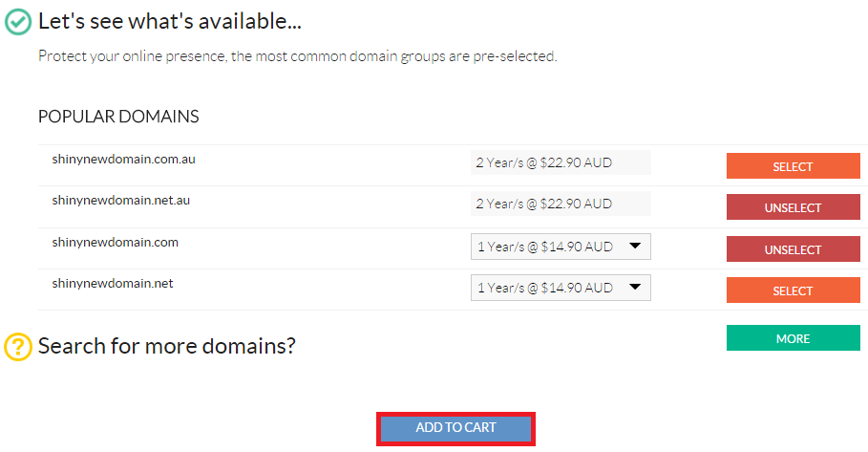868x452 pixels.
Task: Click the "Let's see what's available" heading
Action: click(169, 22)
